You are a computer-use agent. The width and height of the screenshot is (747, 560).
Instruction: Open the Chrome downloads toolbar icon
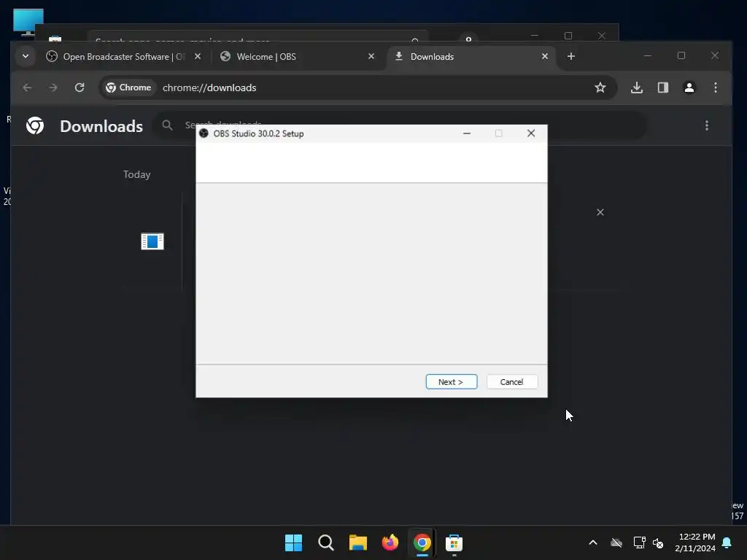coord(637,87)
